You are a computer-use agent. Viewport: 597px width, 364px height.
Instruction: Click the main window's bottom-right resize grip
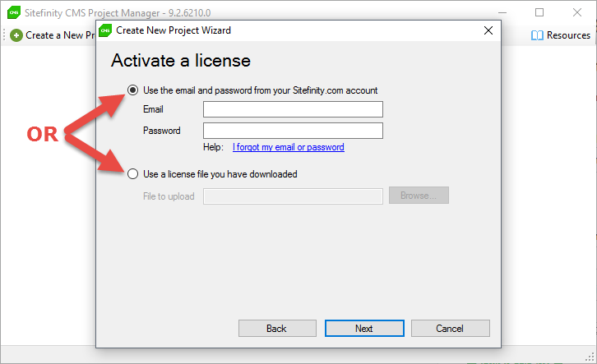tap(590, 357)
